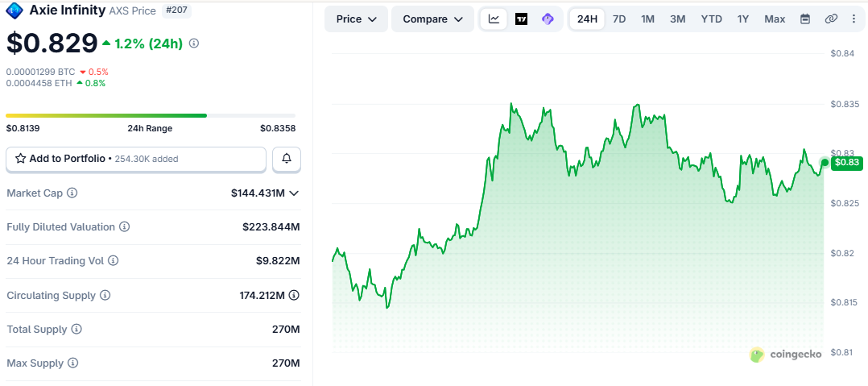868x386 pixels.
Task: Click the $9.822M trading volume value
Action: click(x=276, y=261)
